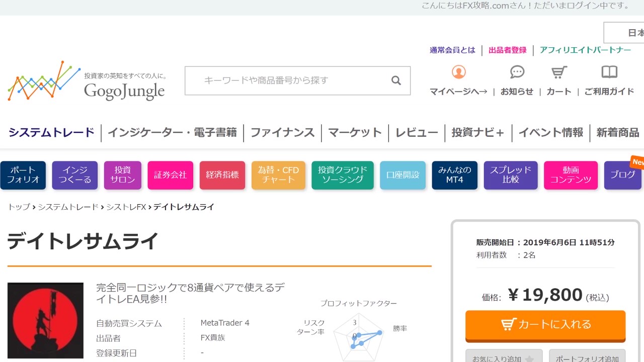Open the shopping cart icon
Viewport: 644px width, 362px height.
coord(559,72)
